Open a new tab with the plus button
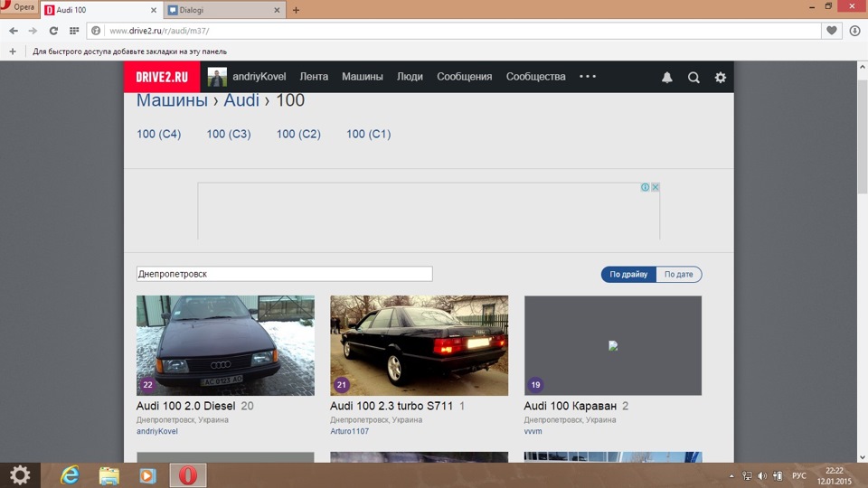The width and height of the screenshot is (868, 488). pyautogui.click(x=296, y=10)
